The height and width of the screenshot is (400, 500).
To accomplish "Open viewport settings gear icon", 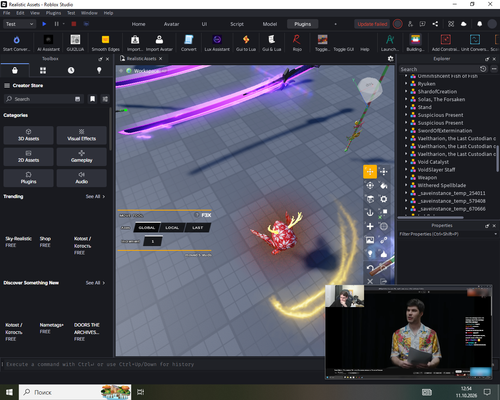I will (390, 59).
